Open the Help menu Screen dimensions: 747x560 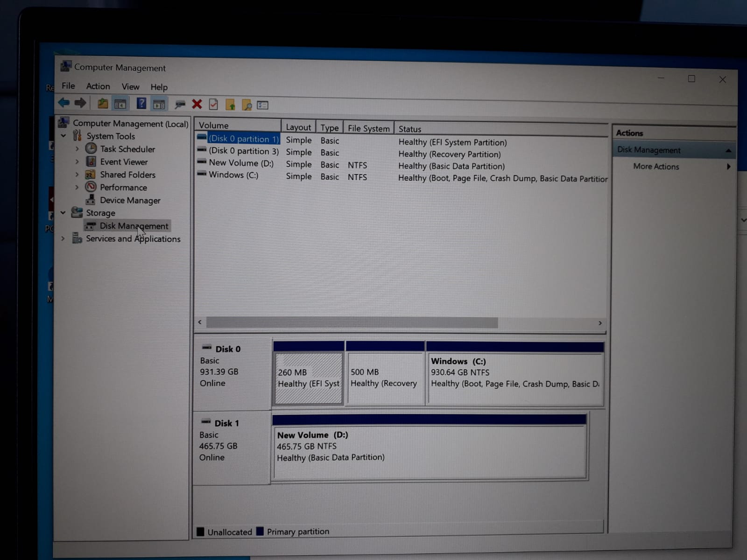point(159,87)
